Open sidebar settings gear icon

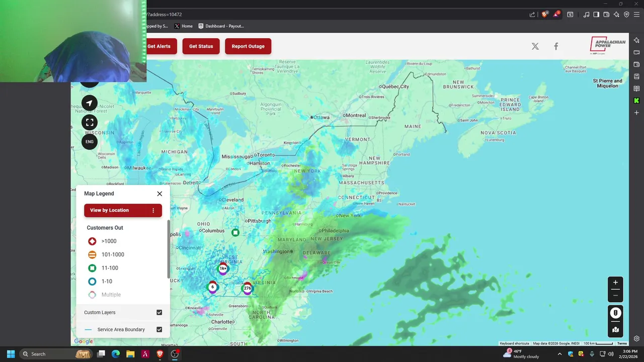pos(636,338)
